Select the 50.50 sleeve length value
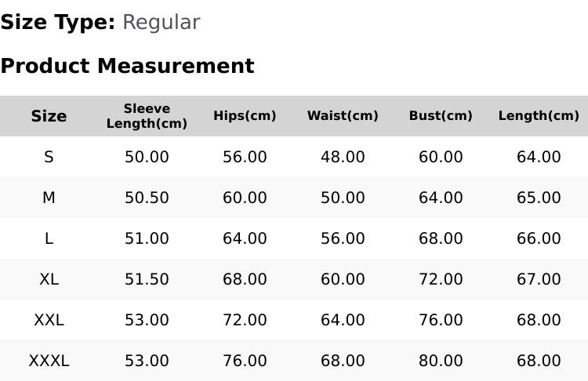 147,198
